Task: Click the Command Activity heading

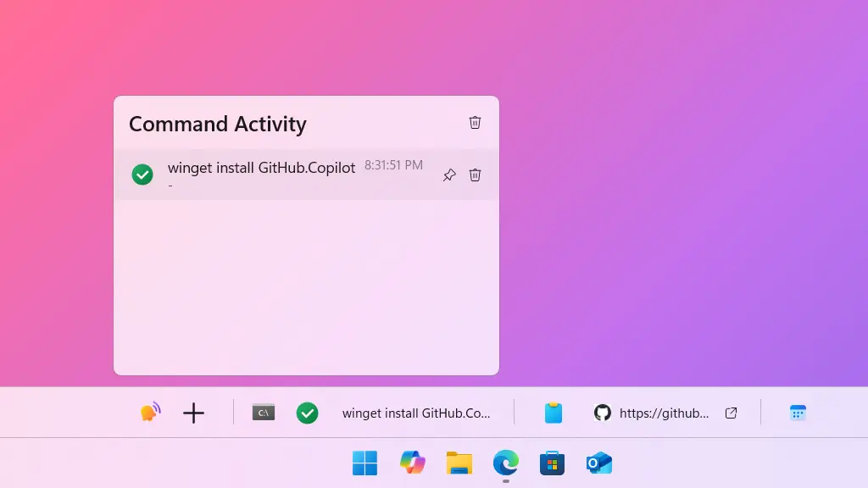Action: coord(218,124)
